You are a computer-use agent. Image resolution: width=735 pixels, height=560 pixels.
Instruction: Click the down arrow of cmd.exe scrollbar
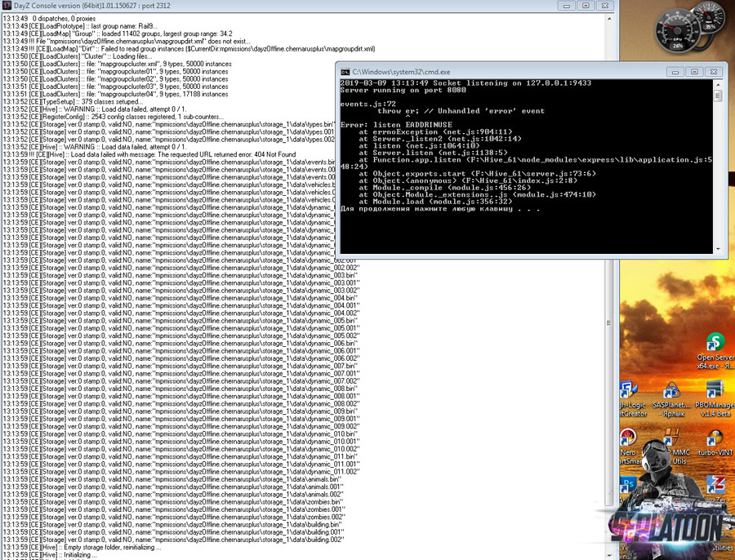point(718,249)
